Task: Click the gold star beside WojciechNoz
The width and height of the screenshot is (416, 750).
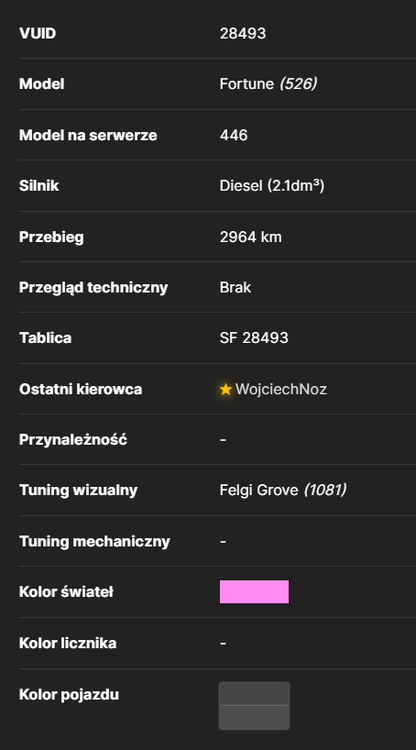Action: pos(226,389)
